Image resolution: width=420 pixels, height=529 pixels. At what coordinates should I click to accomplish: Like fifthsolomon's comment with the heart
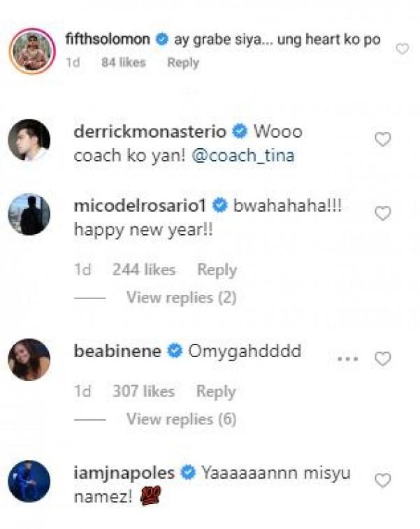[x=403, y=49]
